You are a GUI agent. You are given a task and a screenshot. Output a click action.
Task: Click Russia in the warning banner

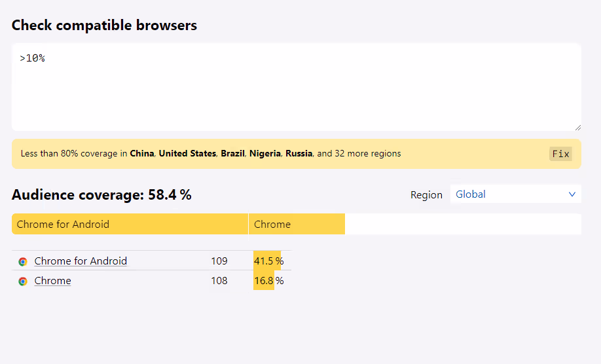(x=299, y=154)
